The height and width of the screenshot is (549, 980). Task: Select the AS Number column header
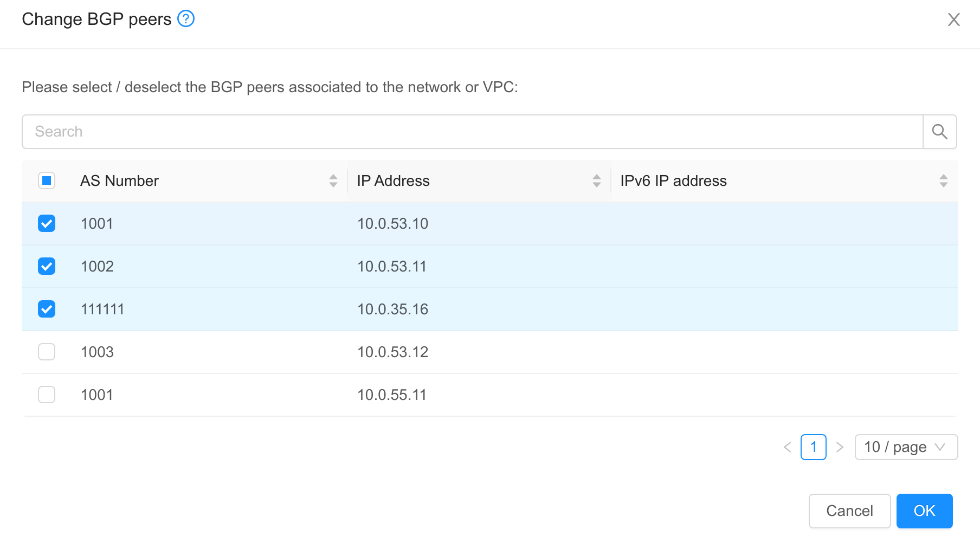point(119,180)
